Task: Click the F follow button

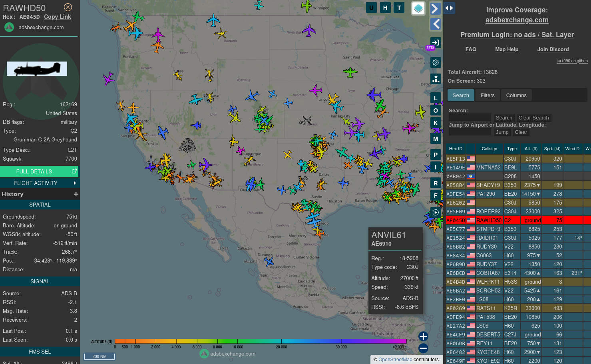Action: click(436, 195)
